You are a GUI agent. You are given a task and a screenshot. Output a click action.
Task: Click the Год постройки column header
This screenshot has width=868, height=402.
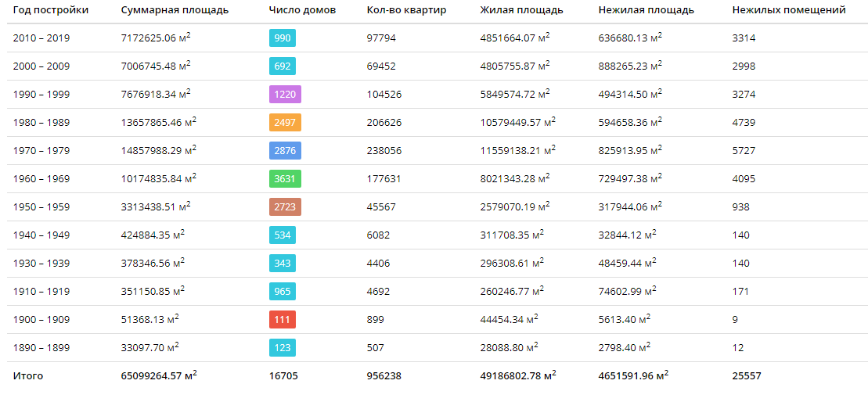pyautogui.click(x=50, y=10)
